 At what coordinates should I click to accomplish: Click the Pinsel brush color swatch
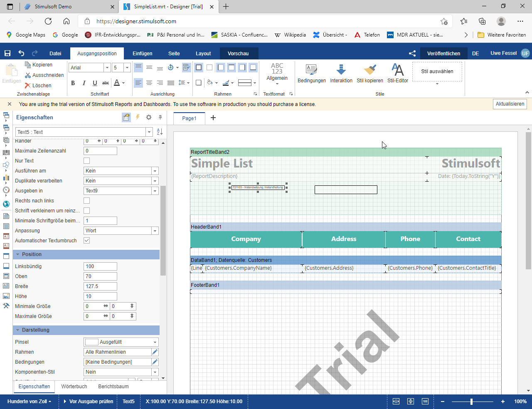coord(92,342)
